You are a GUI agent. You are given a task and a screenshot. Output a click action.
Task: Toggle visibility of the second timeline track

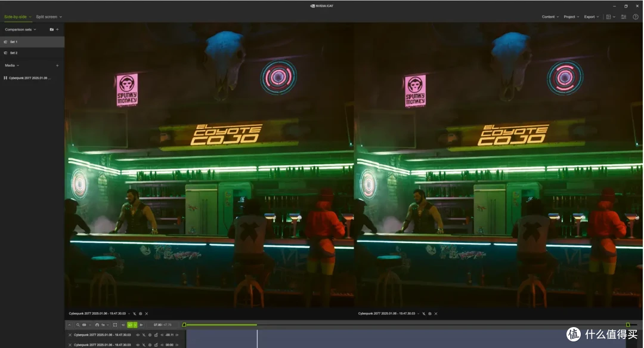[x=138, y=345]
